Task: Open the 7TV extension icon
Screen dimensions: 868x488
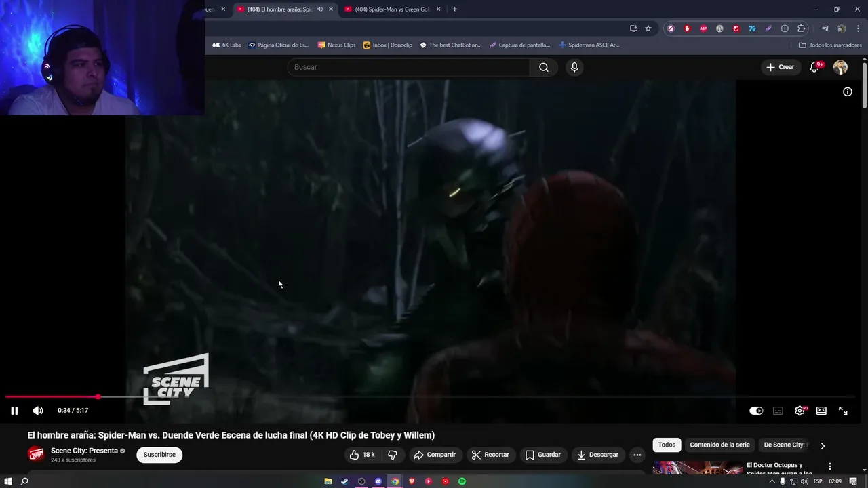Action: 752,28
